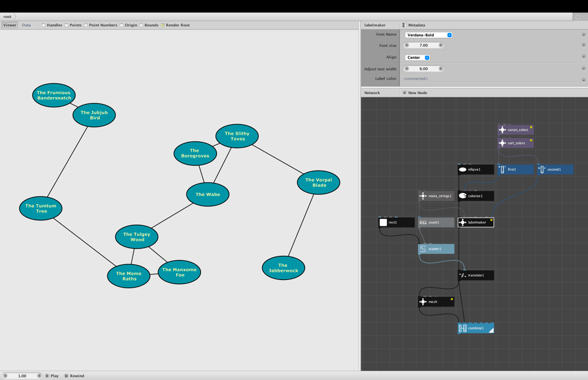Switch to the Viewer tab
The width and height of the screenshot is (588, 380).
tap(10, 25)
